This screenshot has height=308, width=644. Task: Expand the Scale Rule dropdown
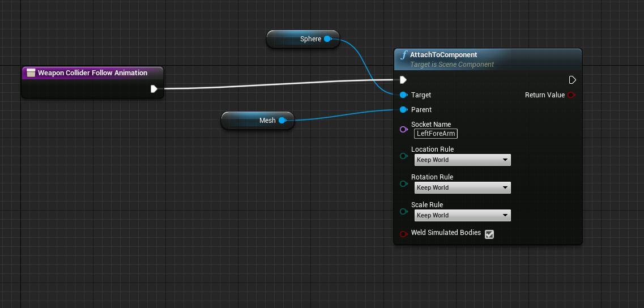point(462,216)
